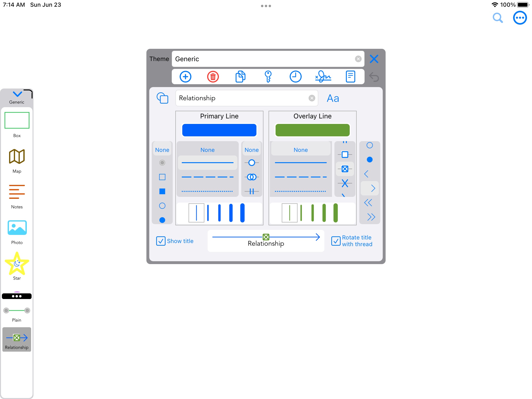This screenshot has width=532, height=399.
Task: Click the Aa typography settings button
Action: [x=333, y=98]
